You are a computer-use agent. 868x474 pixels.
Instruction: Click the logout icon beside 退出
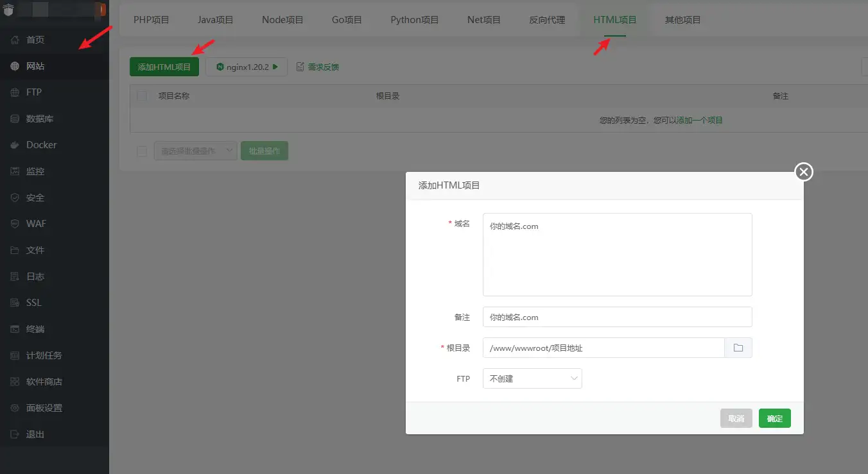pyautogui.click(x=15, y=434)
